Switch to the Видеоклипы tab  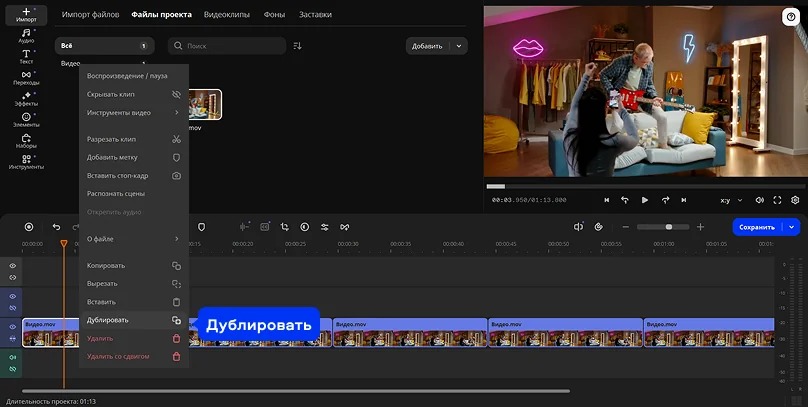[227, 14]
